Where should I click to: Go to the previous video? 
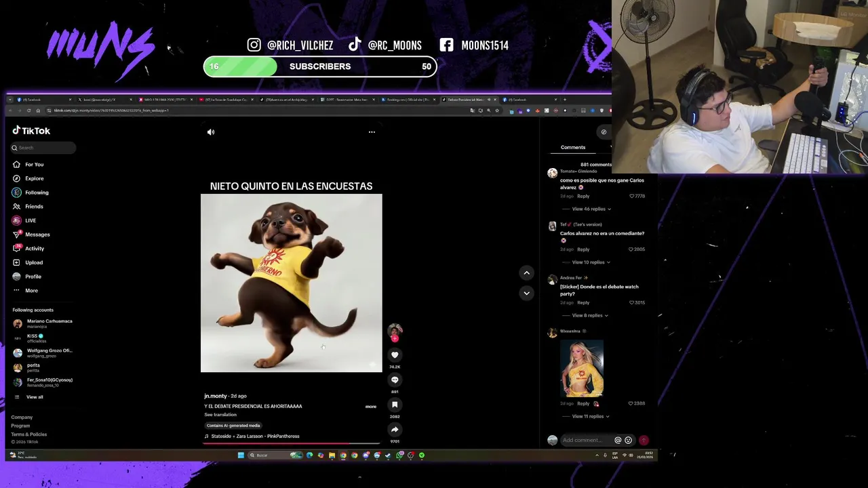(x=526, y=272)
